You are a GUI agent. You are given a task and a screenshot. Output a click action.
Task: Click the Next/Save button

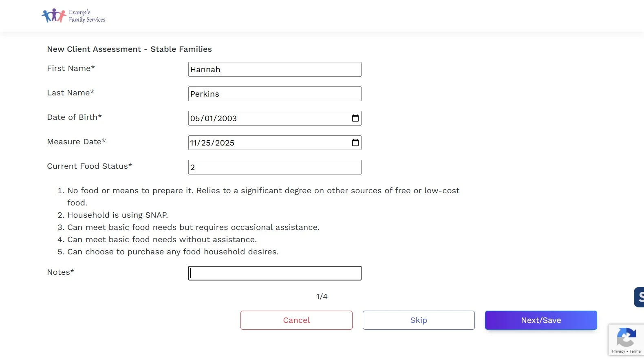(541, 320)
